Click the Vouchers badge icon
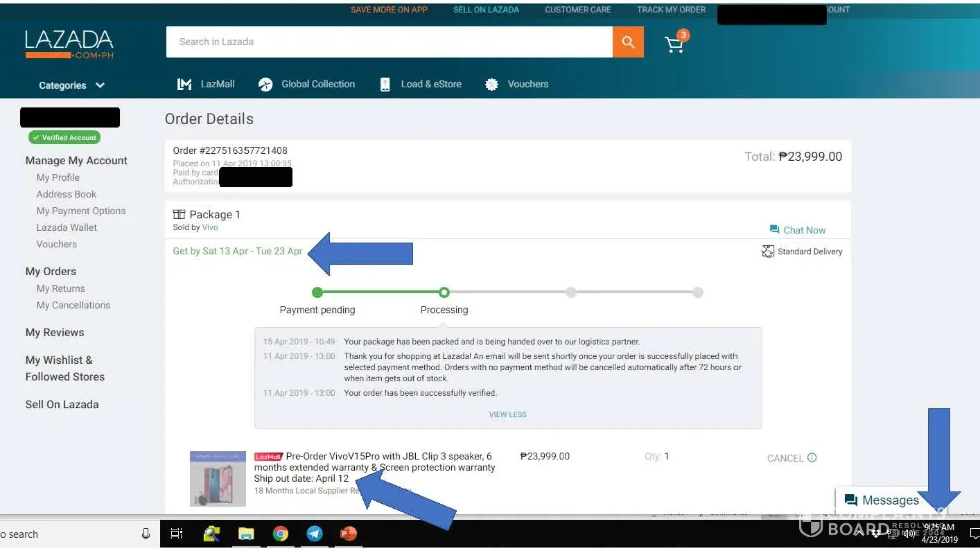Image resolution: width=980 pixels, height=551 pixels. 491,85
